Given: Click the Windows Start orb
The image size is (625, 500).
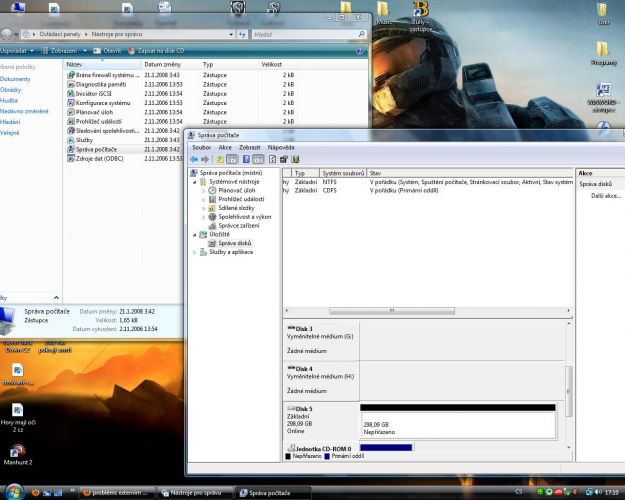Looking at the screenshot, I should tap(14, 492).
